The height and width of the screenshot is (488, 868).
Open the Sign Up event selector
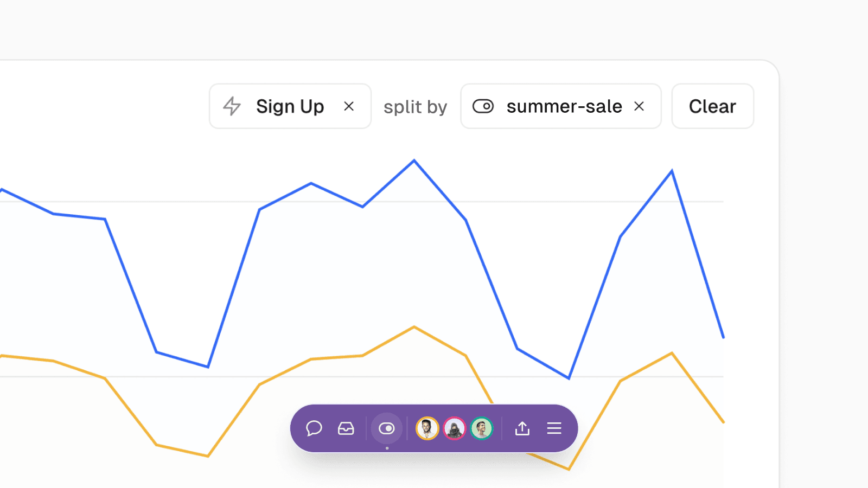290,106
